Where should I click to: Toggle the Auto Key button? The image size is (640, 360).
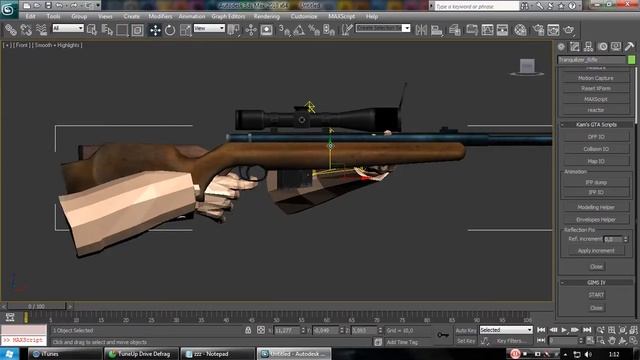pyautogui.click(x=466, y=331)
